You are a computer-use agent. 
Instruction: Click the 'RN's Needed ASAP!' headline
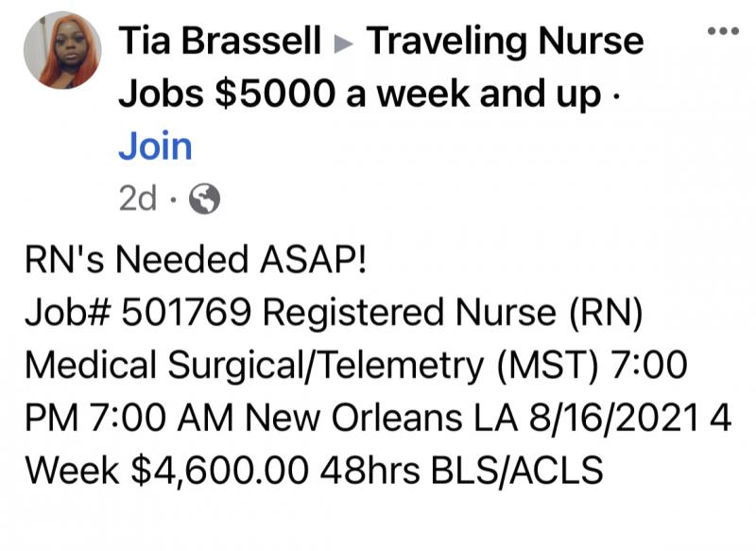pyautogui.click(x=196, y=259)
